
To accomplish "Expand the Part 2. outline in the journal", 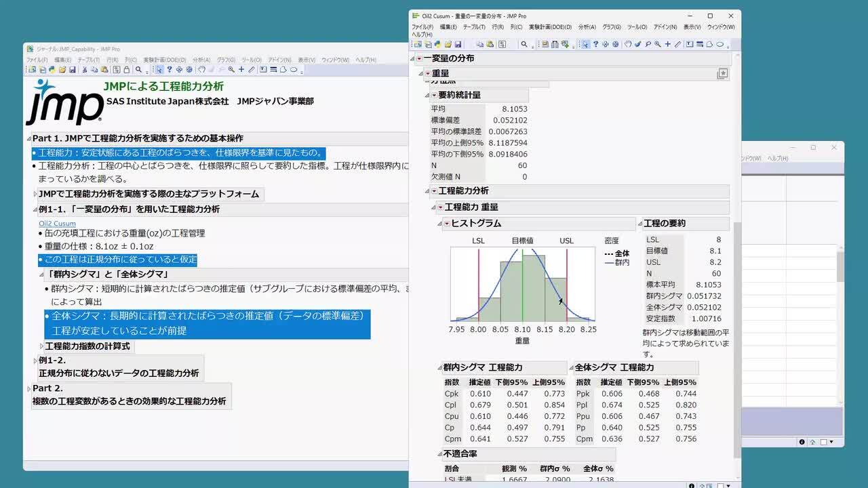I will [x=28, y=389].
